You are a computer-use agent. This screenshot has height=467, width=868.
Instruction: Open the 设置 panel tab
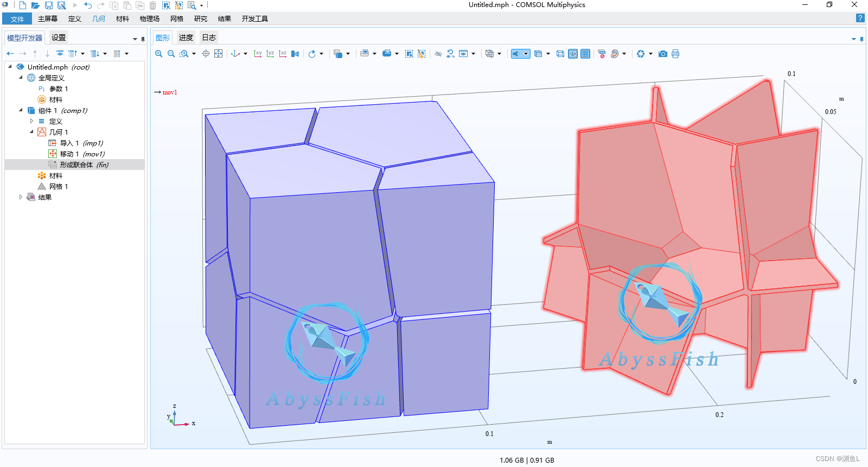[59, 37]
